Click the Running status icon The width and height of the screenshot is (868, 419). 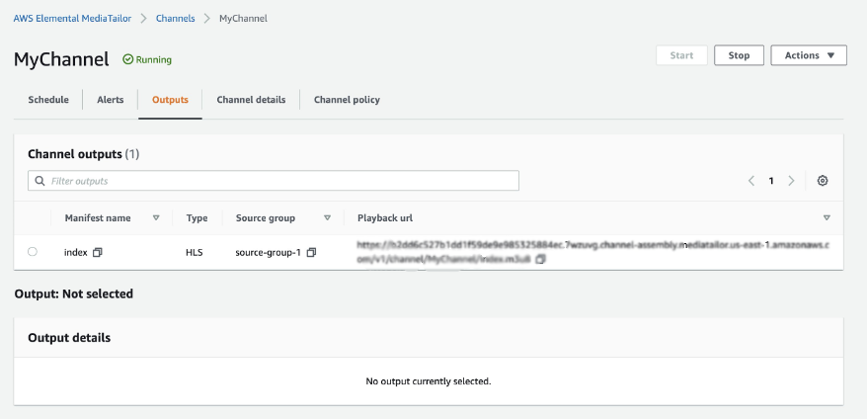(x=128, y=59)
